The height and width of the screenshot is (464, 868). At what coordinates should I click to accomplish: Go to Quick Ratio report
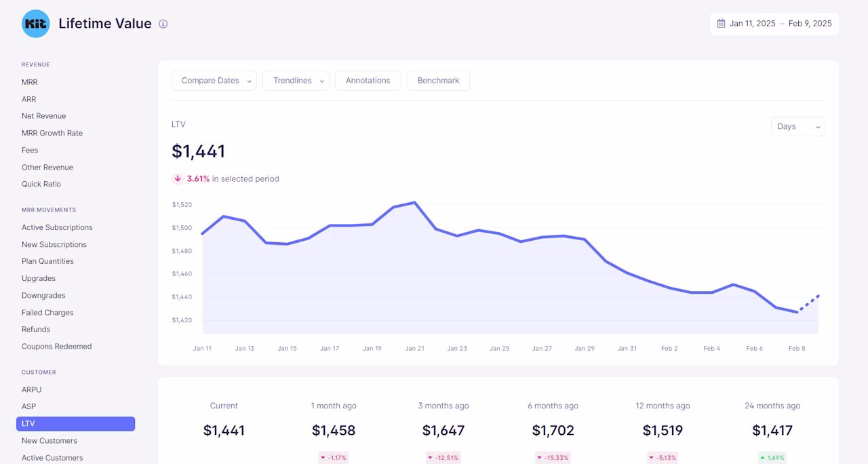(41, 184)
